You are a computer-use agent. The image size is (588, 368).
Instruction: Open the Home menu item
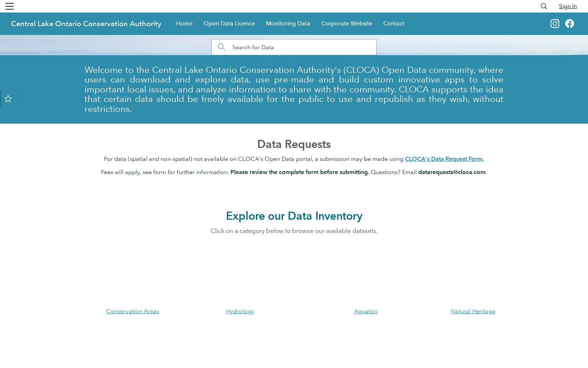click(x=184, y=24)
